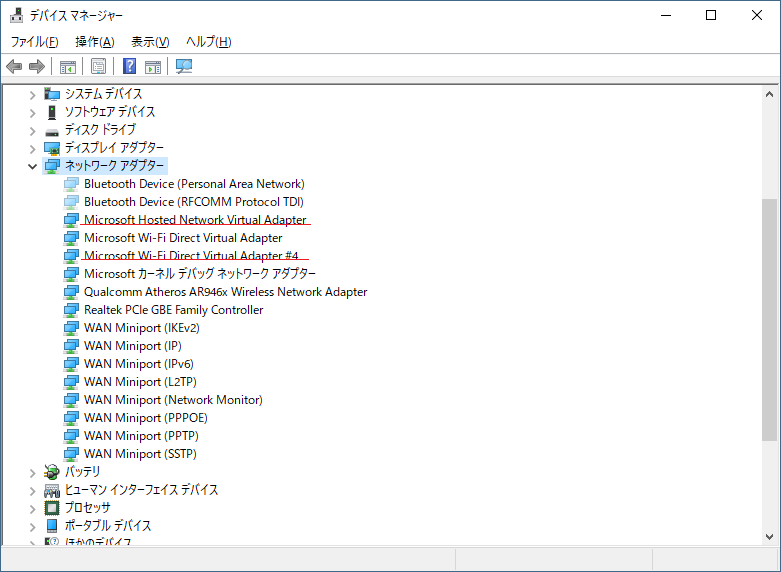Image resolution: width=781 pixels, height=572 pixels.
Task: Select WAN Miniport (PPPOE) entry
Action: pyautogui.click(x=145, y=417)
